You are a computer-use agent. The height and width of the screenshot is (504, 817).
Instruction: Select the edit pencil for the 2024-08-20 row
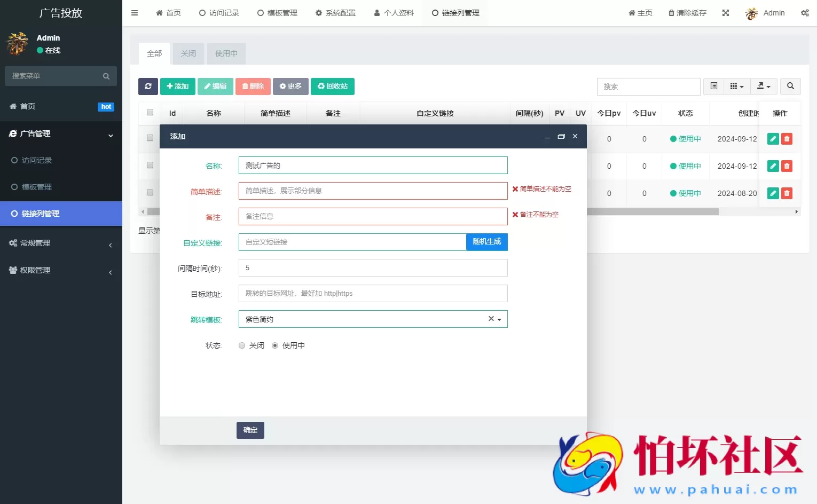point(773,193)
